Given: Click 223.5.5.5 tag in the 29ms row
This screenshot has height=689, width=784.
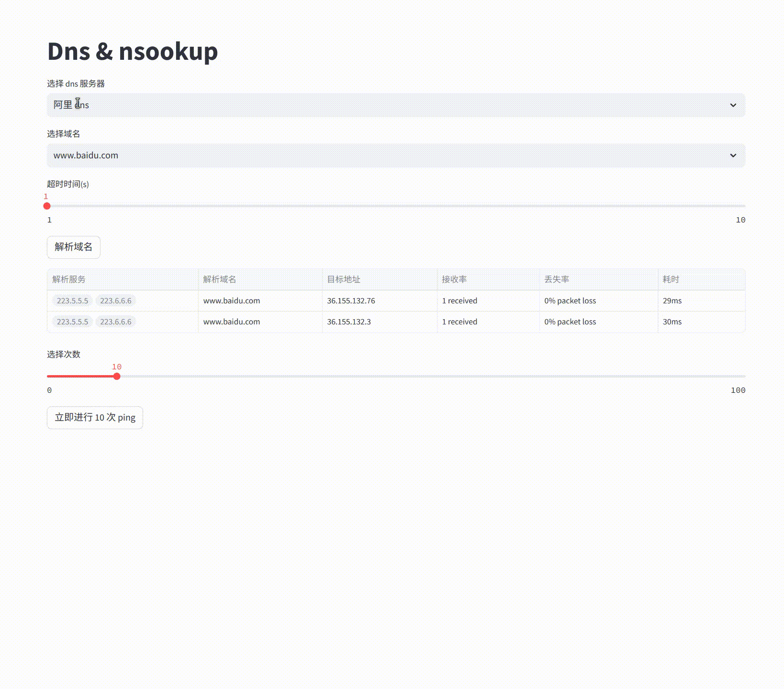Looking at the screenshot, I should [72, 301].
